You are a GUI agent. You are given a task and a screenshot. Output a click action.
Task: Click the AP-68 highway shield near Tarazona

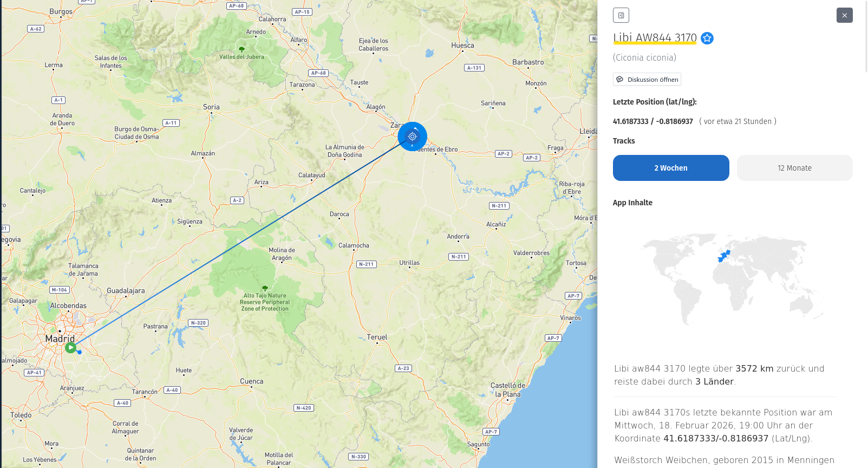tap(318, 73)
